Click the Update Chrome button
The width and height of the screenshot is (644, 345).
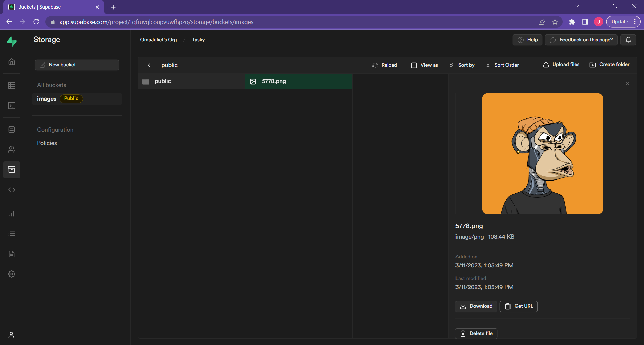pos(620,22)
